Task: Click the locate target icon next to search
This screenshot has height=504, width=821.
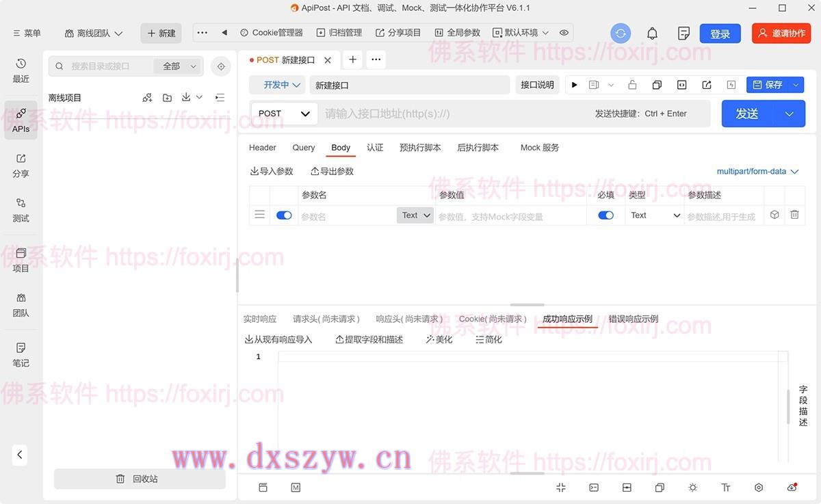Action: (x=220, y=66)
